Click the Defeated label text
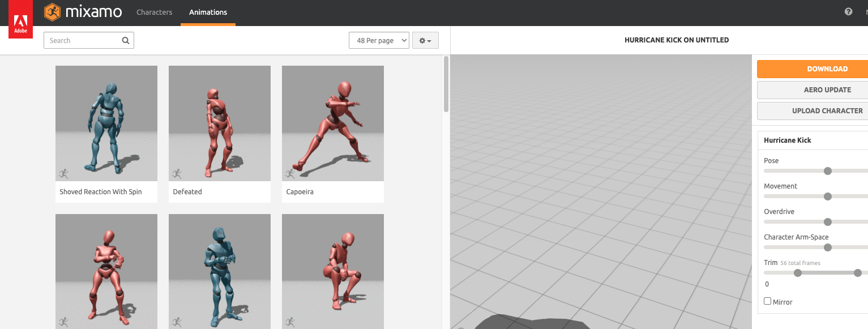Image resolution: width=868 pixels, height=329 pixels. click(187, 192)
